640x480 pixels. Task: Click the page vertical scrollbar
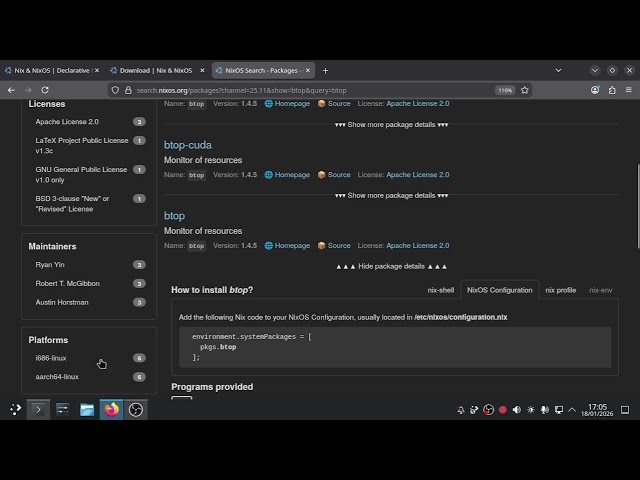click(x=638, y=206)
